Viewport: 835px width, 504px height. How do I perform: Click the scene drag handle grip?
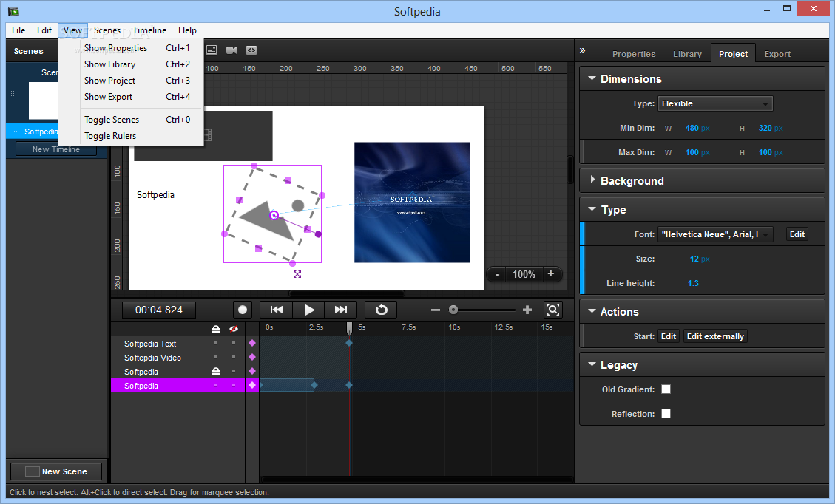(13, 94)
